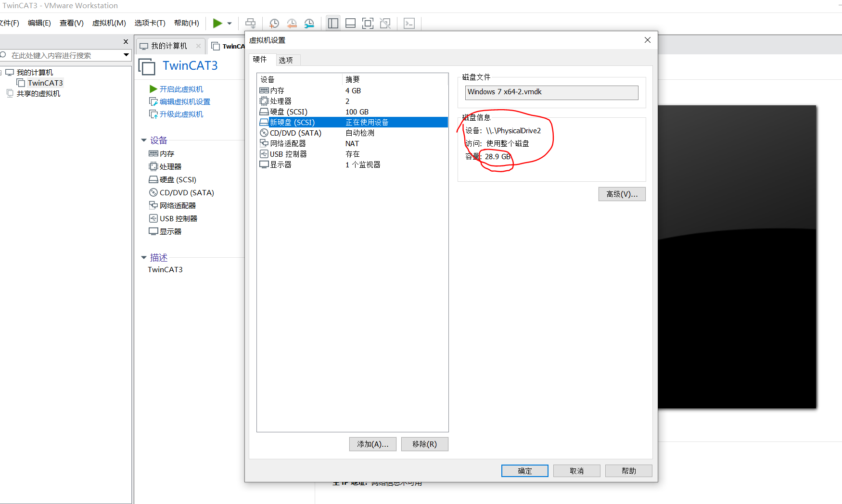This screenshot has width=842, height=504.
Task: Select 共享的虚拟机 in the library tree
Action: [x=38, y=93]
